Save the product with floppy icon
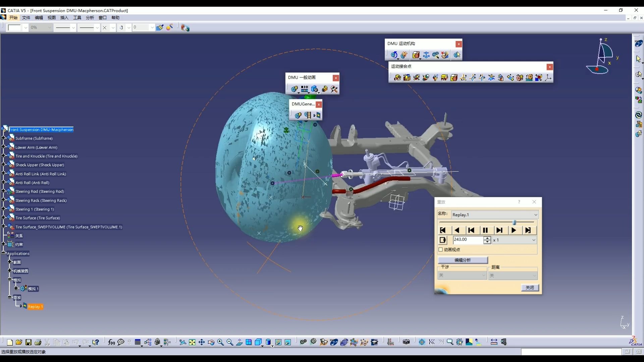644x362 pixels. click(x=29, y=342)
